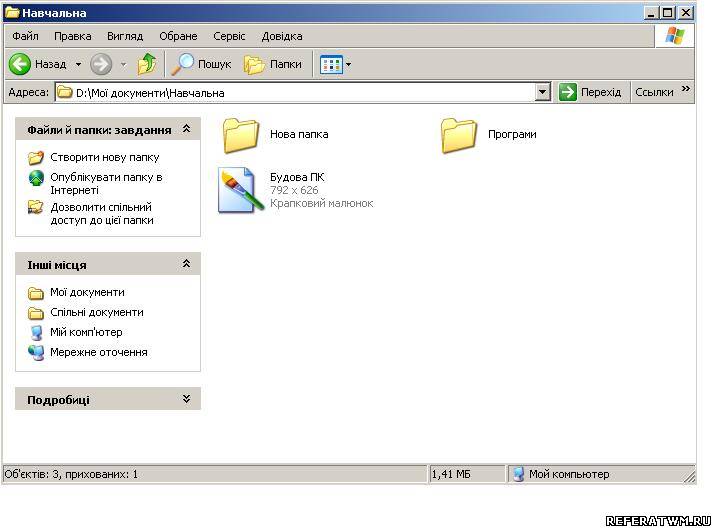
Task: Click Опублікувати папку в Інтернеті link
Action: tap(106, 184)
